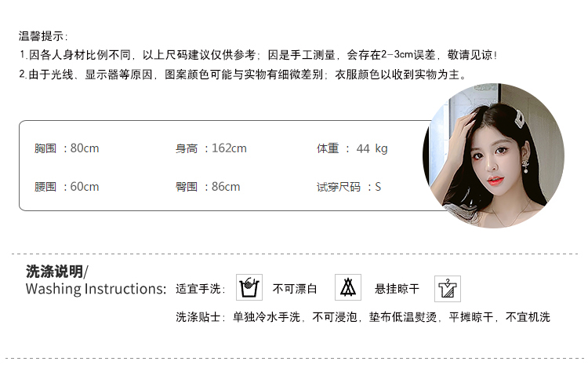Click the 悬挂晾干 label
This screenshot has width=588, height=376.
coord(397,289)
